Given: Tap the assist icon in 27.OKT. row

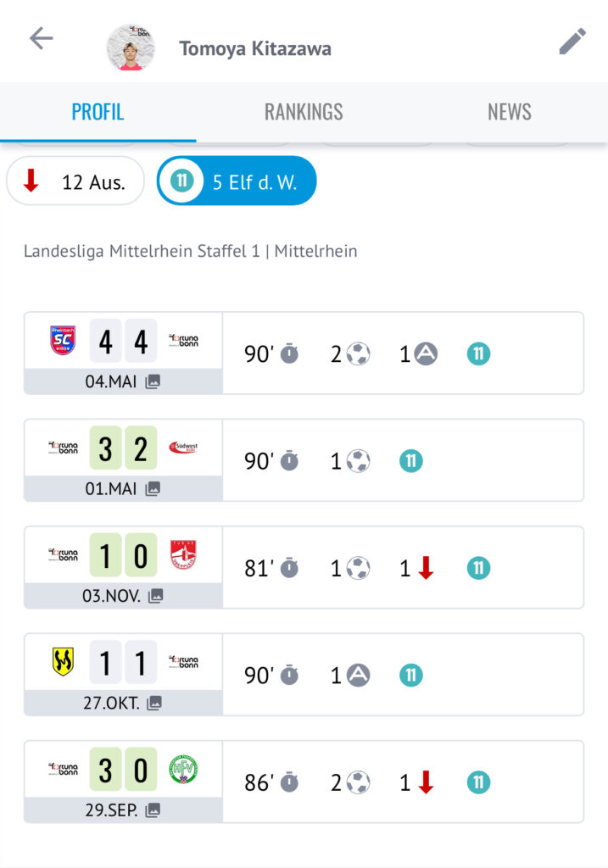Looking at the screenshot, I should pos(358,676).
